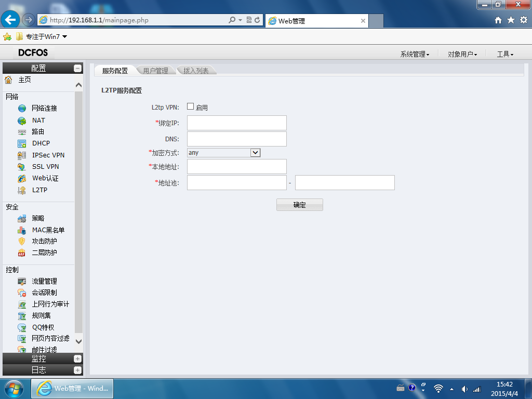Open the 加密方式 dropdown
Viewport: 532px width, 399px height.
click(255, 153)
